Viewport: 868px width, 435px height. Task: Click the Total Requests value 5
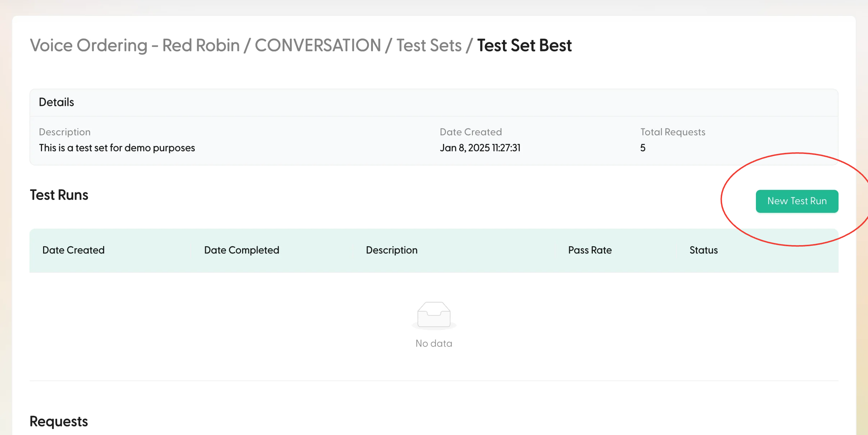(x=642, y=148)
